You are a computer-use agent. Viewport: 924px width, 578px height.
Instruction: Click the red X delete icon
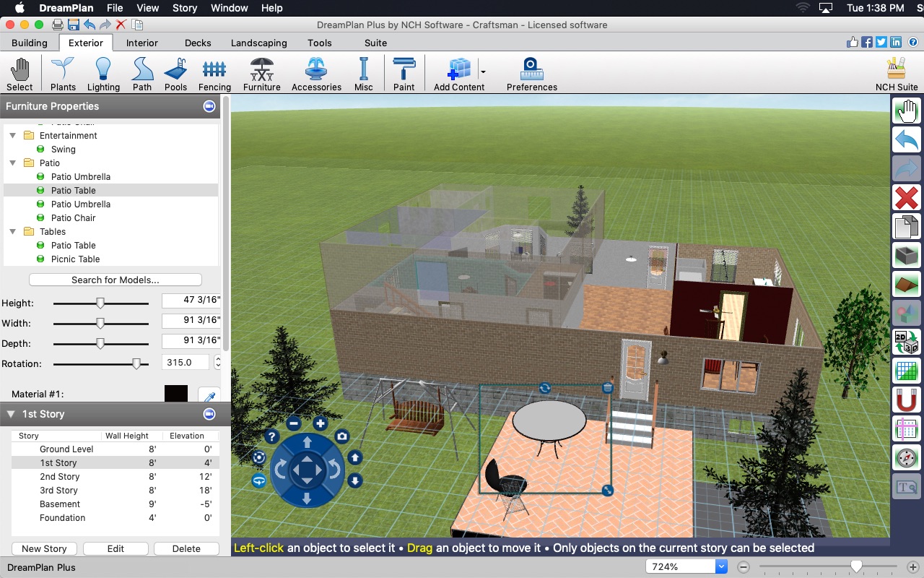[906, 197]
